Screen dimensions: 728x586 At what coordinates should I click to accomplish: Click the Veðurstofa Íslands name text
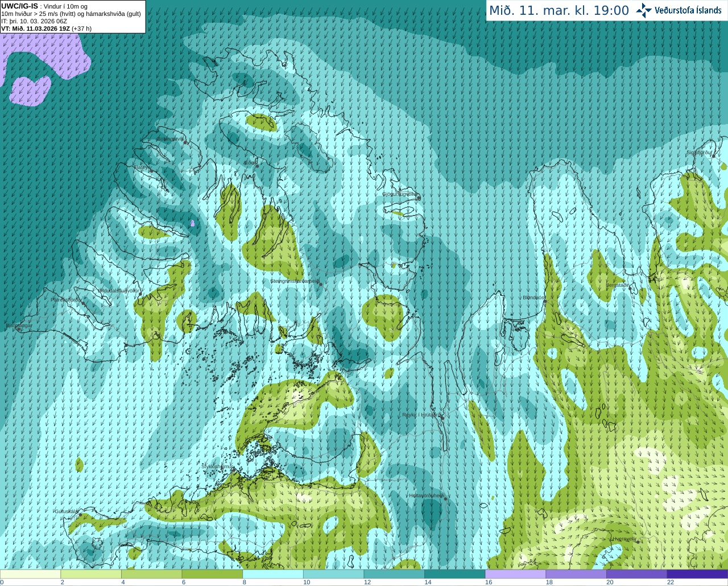coord(688,10)
